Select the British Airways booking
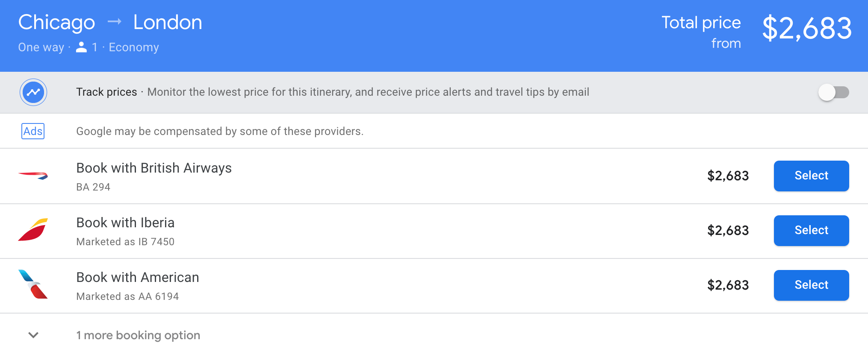The image size is (868, 352). [811, 176]
